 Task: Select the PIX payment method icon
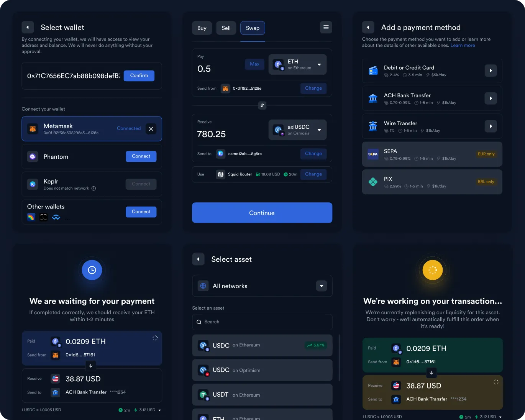(x=373, y=182)
